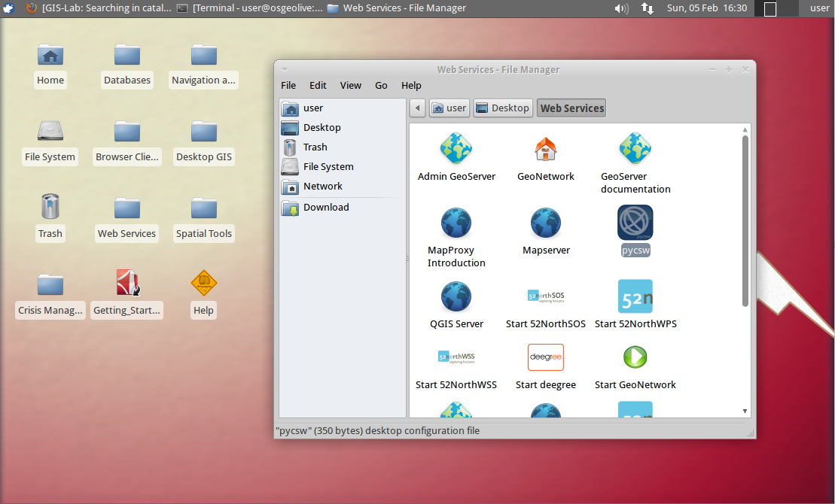835x504 pixels.
Task: Select the pycsw launcher icon
Action: click(635, 223)
